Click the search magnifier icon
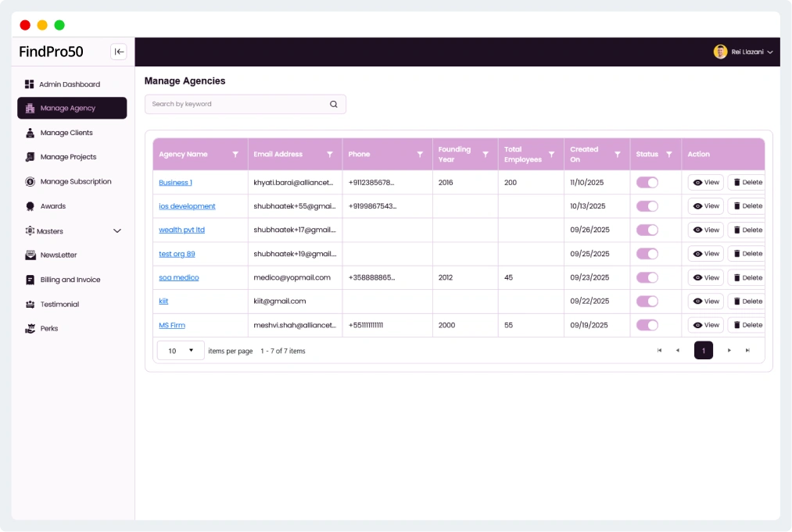This screenshot has width=792, height=532. point(334,104)
